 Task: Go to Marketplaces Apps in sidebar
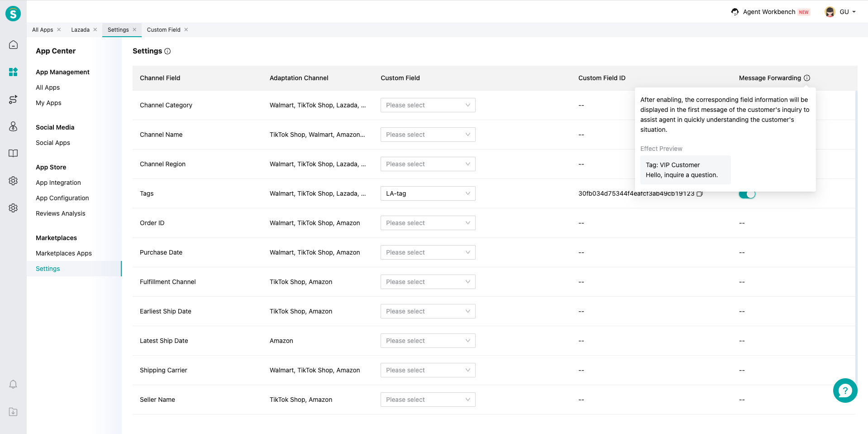(x=64, y=253)
